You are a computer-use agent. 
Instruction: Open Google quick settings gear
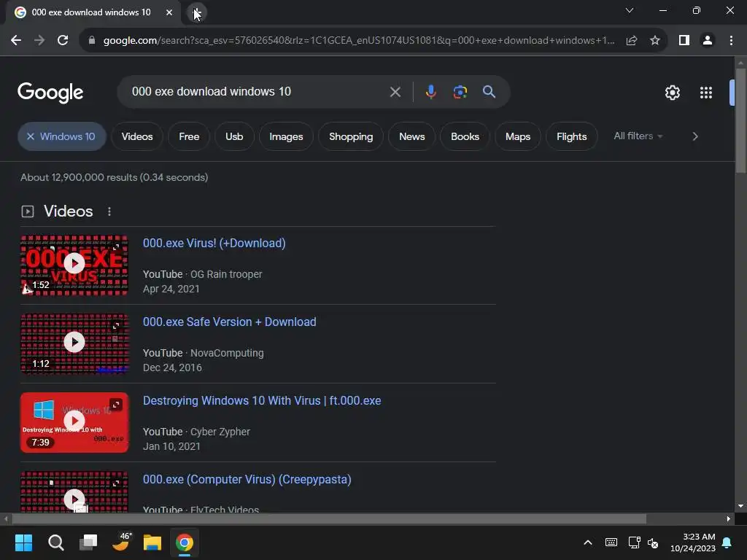tap(672, 93)
